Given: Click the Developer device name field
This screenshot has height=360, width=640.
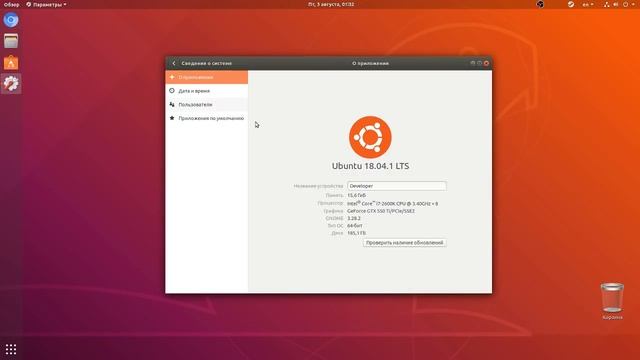Looking at the screenshot, I should click(x=397, y=186).
